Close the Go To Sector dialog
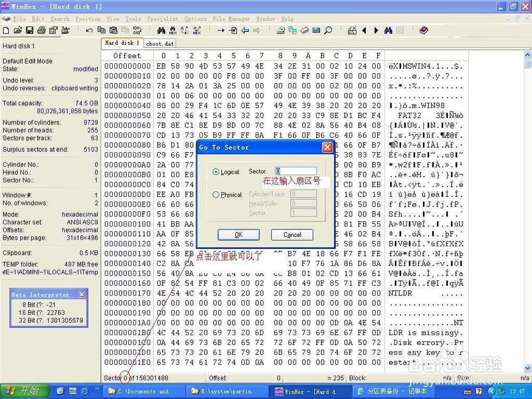This screenshot has height=399, width=532. click(327, 147)
